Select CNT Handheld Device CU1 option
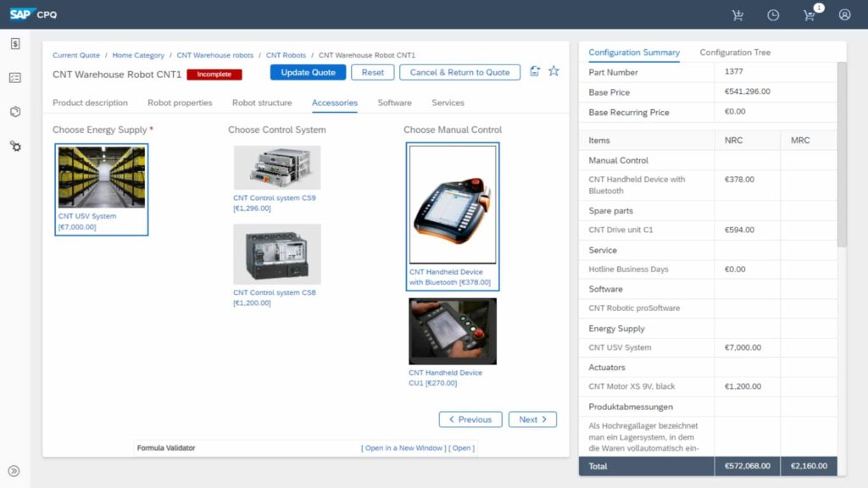 click(453, 343)
